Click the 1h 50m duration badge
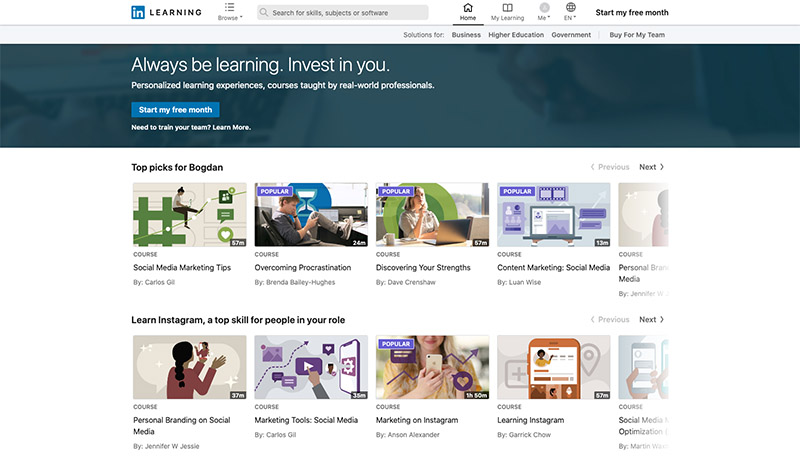This screenshot has height=460, width=800. tap(476, 395)
